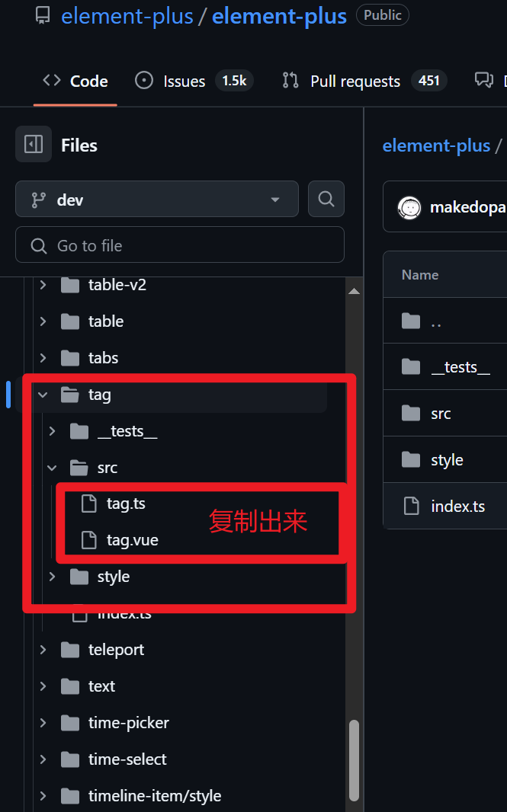The image size is (507, 812).
Task: Click the file tree scrollbar up arrow
Action: tap(354, 291)
